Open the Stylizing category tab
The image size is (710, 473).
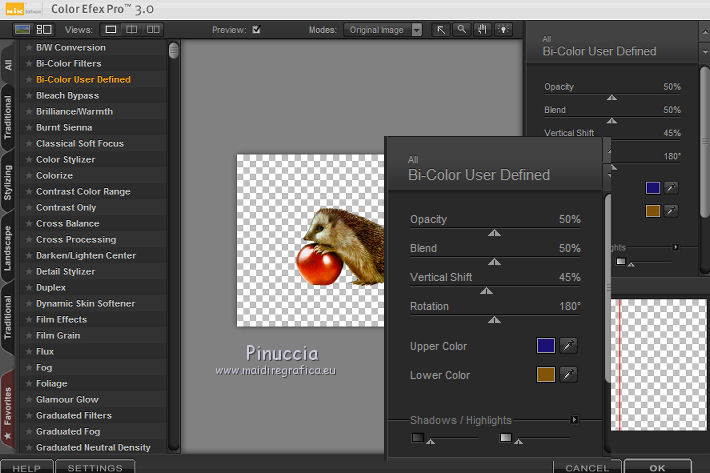coord(8,182)
